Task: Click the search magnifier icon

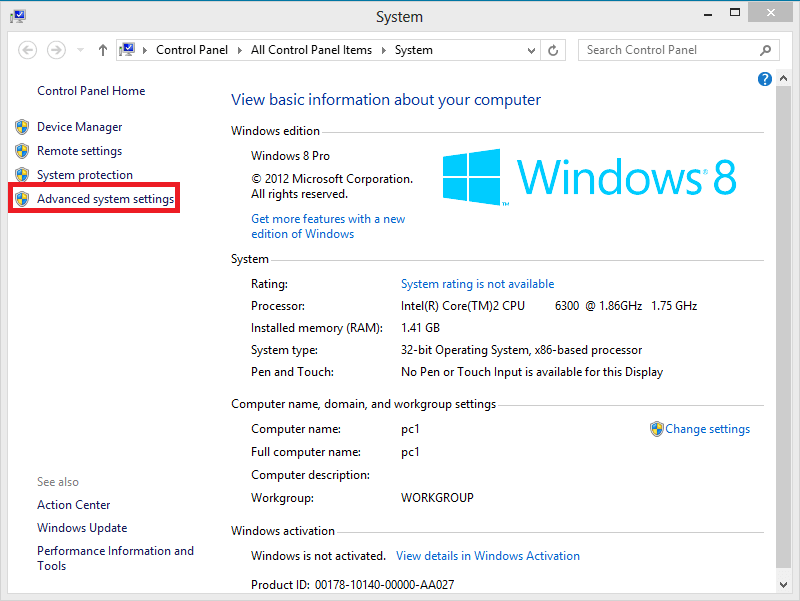Action: [765, 50]
